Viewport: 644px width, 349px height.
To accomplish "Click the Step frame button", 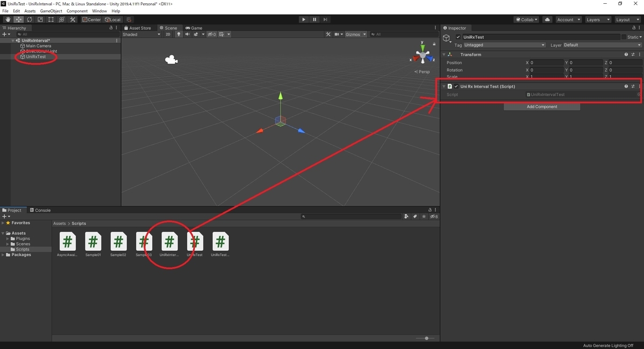I will tap(325, 19).
